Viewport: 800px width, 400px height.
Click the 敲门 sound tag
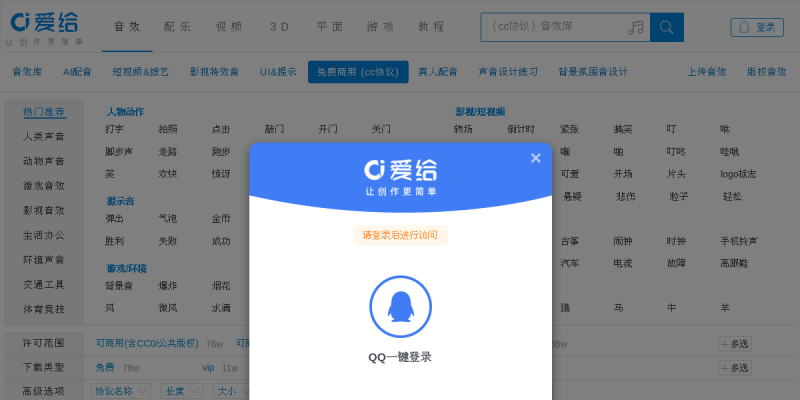274,129
